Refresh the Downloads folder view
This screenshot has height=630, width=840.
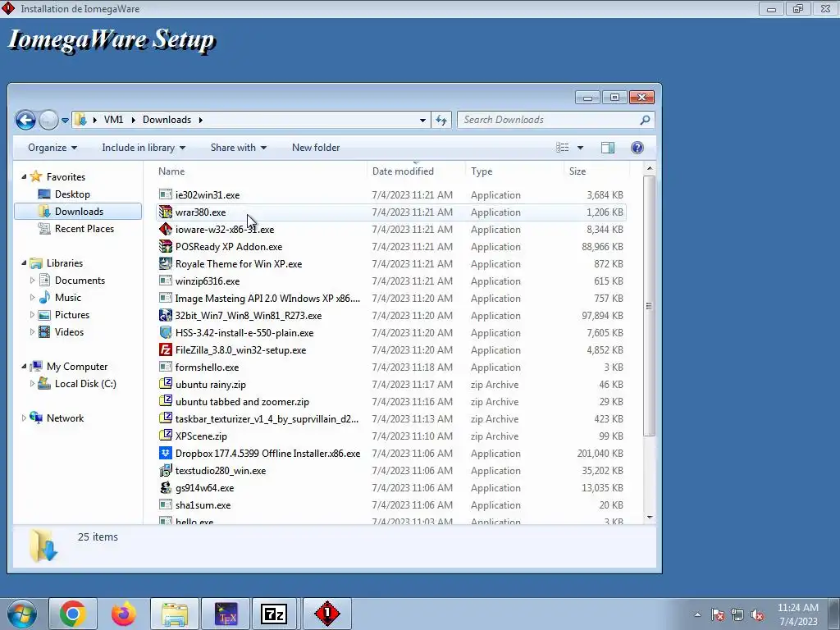click(441, 120)
